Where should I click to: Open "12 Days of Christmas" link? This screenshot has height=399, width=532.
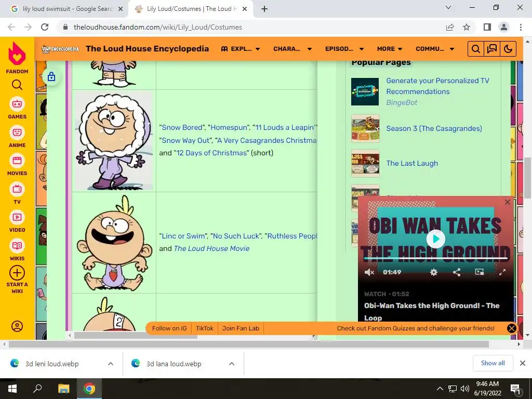pos(211,153)
